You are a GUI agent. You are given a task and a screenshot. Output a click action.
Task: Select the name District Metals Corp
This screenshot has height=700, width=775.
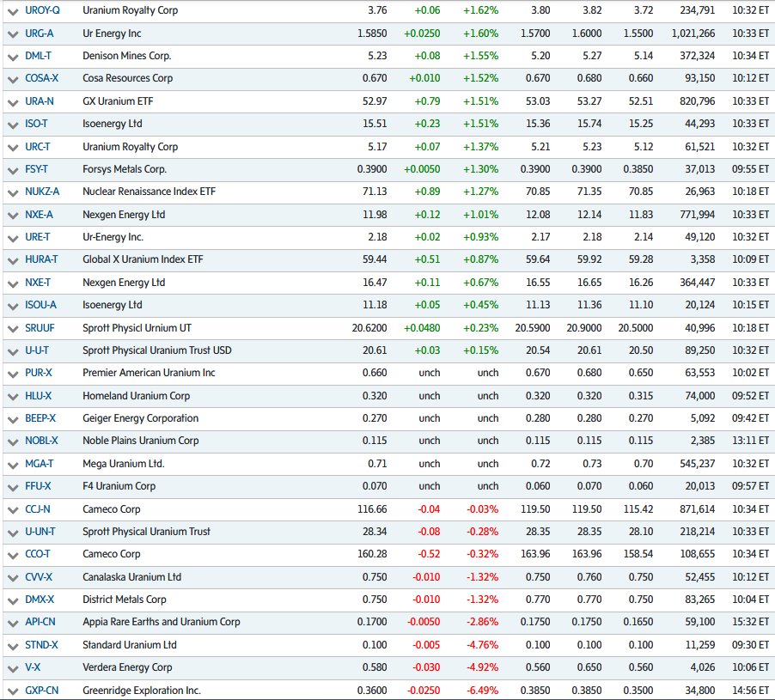(125, 599)
